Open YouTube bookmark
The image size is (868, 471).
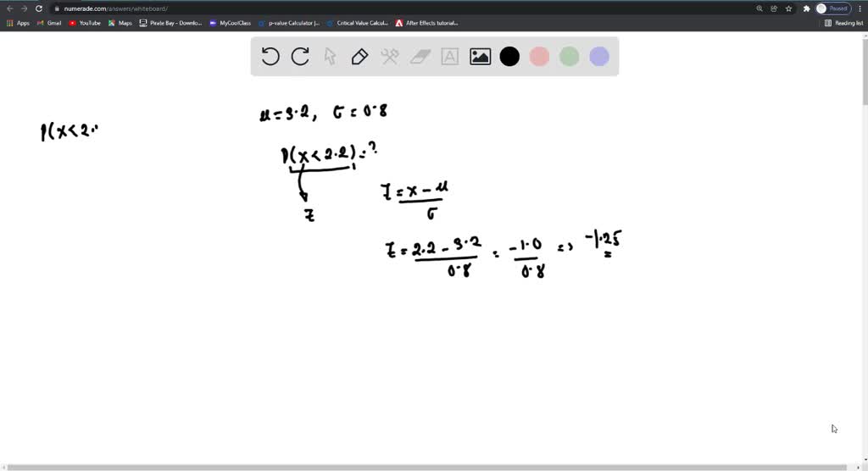click(x=85, y=23)
